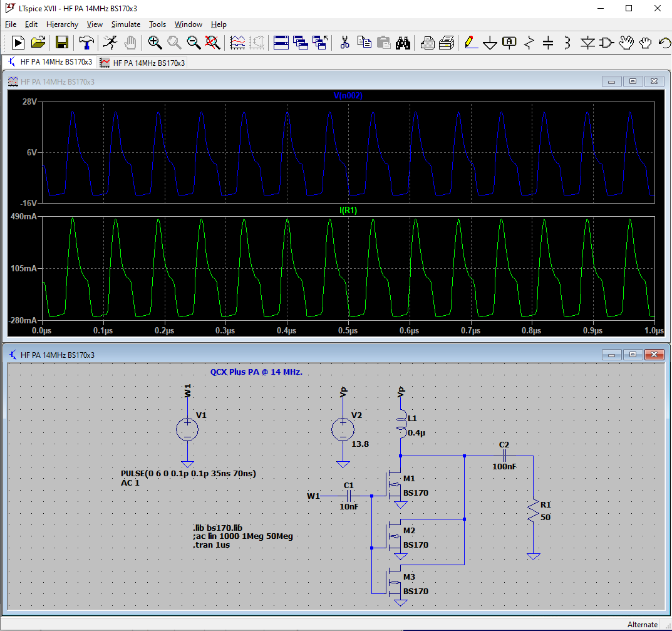Select the Cut scissors tool
The image size is (672, 631).
tap(344, 43)
